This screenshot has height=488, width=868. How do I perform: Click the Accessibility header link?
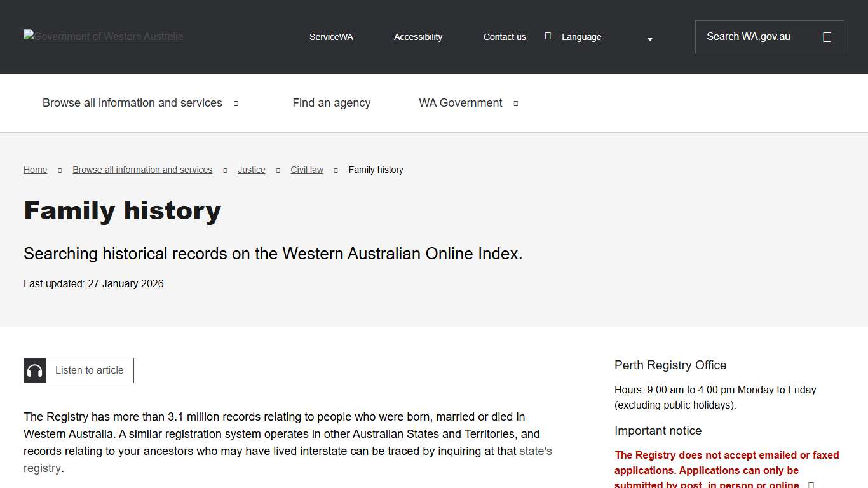pyautogui.click(x=417, y=36)
